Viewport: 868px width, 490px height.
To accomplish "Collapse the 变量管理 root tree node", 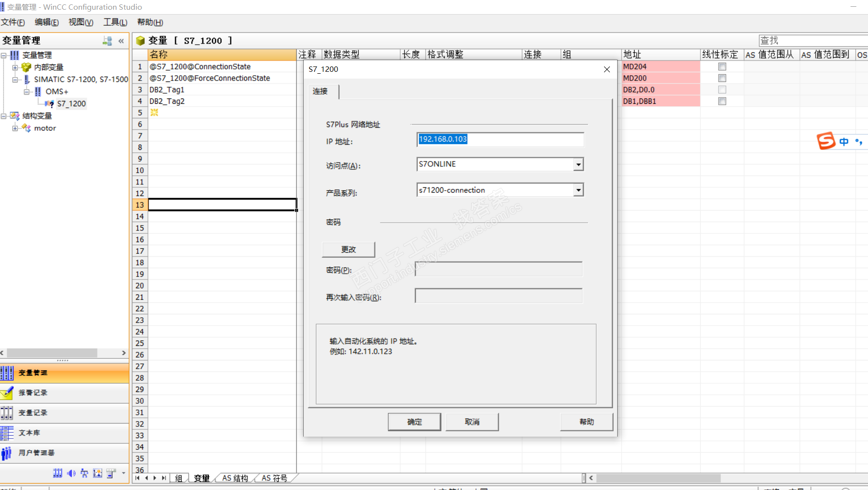I will (4, 55).
